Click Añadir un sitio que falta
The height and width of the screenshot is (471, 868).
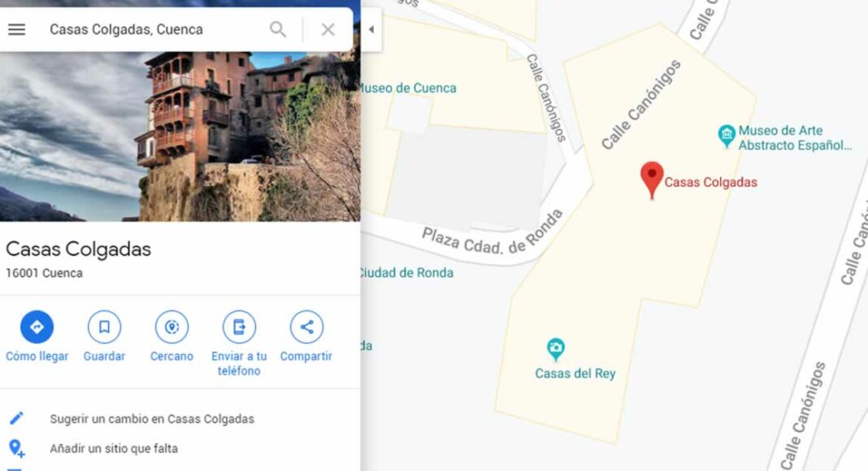[114, 448]
